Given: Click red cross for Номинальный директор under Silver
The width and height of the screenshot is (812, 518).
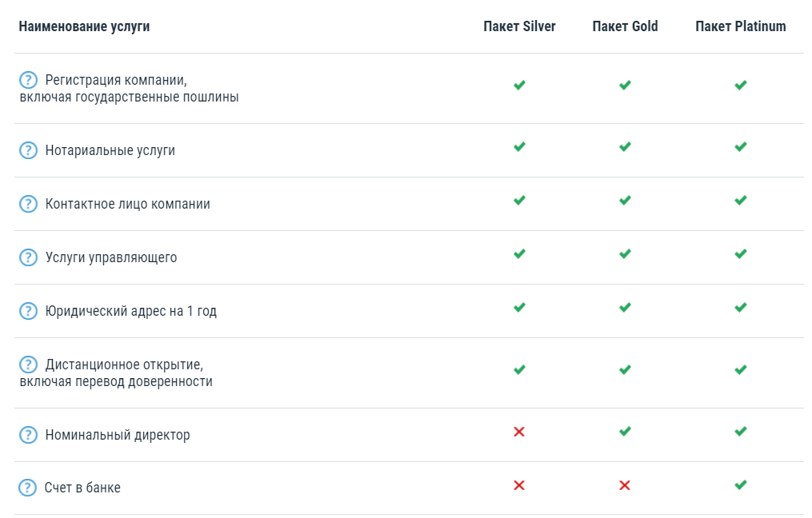Looking at the screenshot, I should pyautogui.click(x=519, y=432).
